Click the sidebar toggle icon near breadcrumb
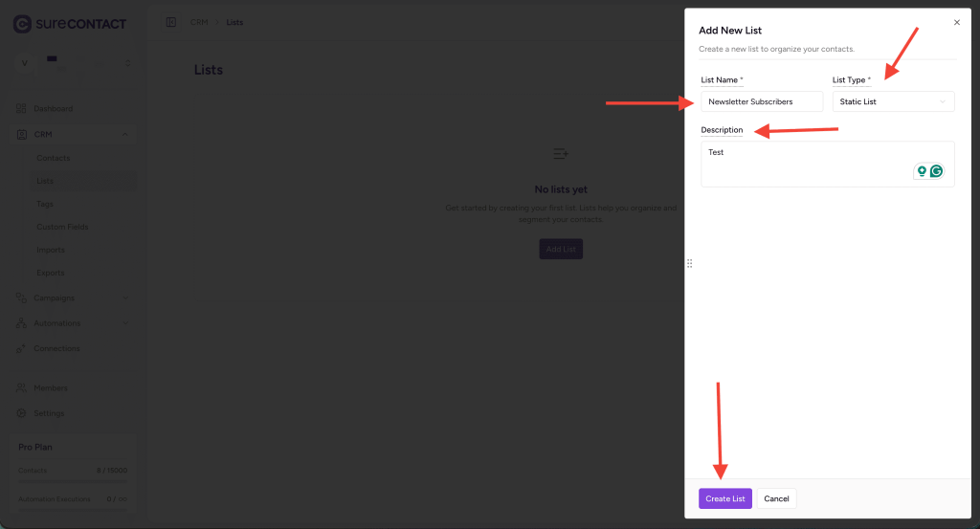Screen dimensions: 980x529 [x=171, y=22]
